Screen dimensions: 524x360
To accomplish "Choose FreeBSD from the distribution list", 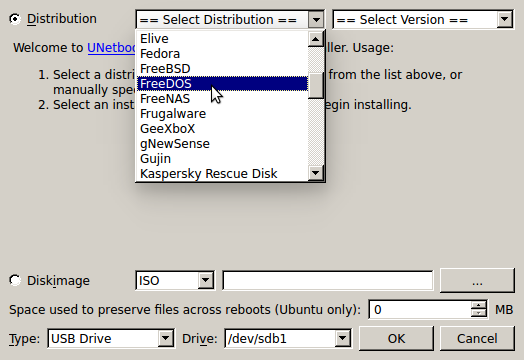I will point(222,69).
